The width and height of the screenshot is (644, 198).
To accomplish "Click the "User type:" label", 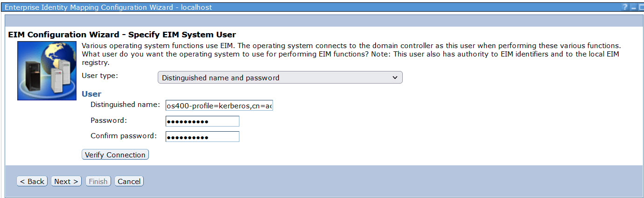I will tap(100, 76).
